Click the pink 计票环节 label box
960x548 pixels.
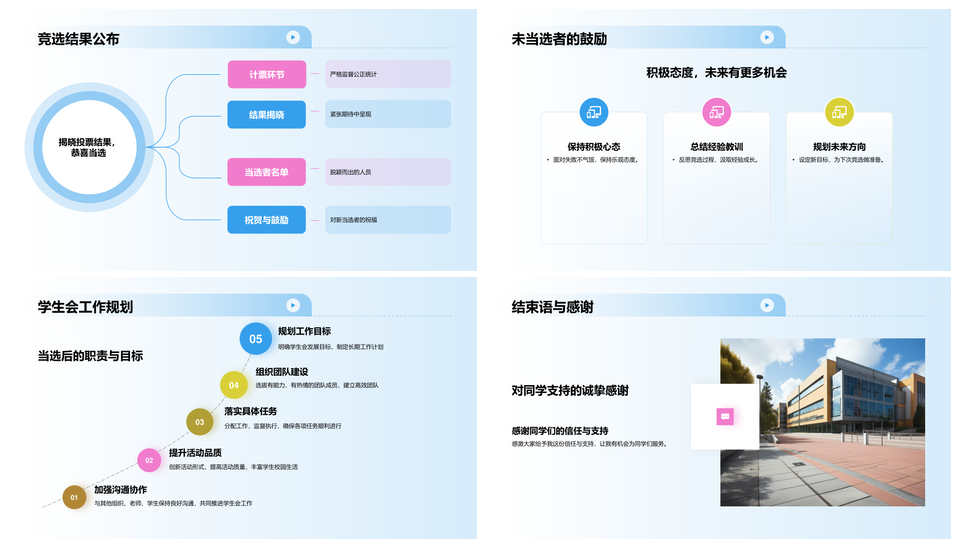click(x=266, y=74)
